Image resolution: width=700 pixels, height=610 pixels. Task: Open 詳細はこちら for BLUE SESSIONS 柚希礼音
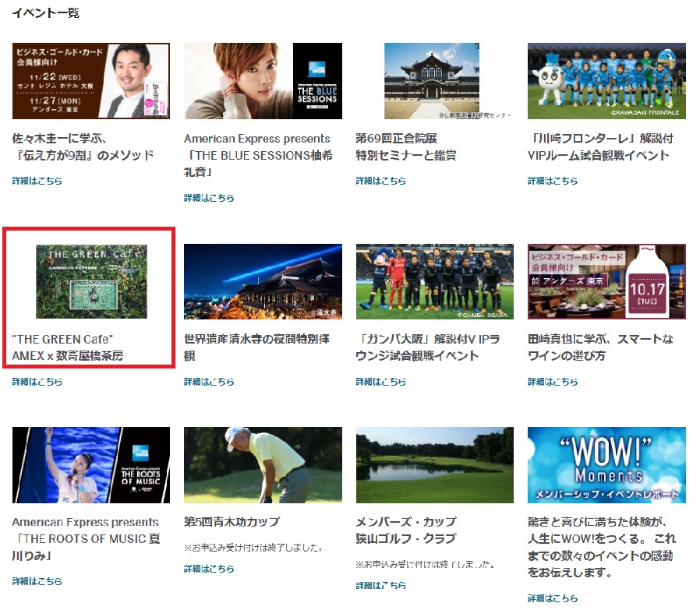coord(209,198)
